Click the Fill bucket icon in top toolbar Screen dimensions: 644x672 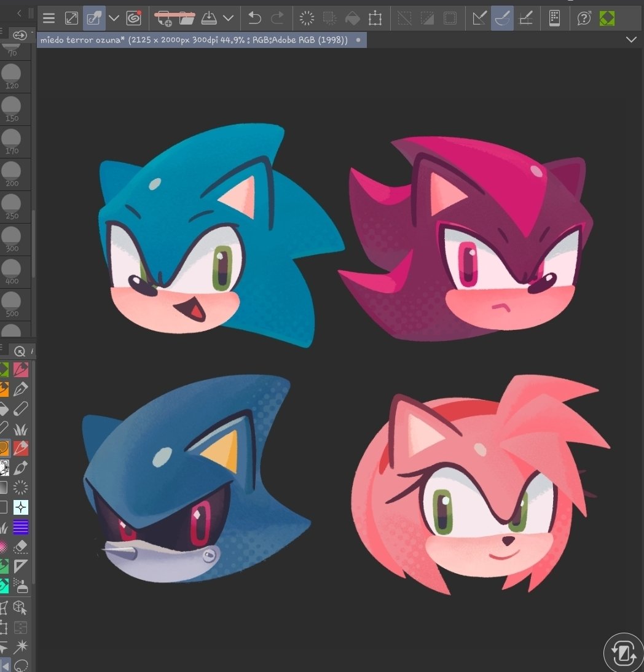[353, 18]
